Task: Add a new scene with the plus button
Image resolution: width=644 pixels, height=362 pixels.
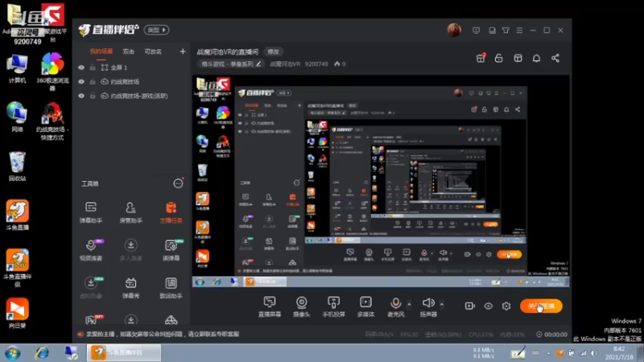Action: 183,51
